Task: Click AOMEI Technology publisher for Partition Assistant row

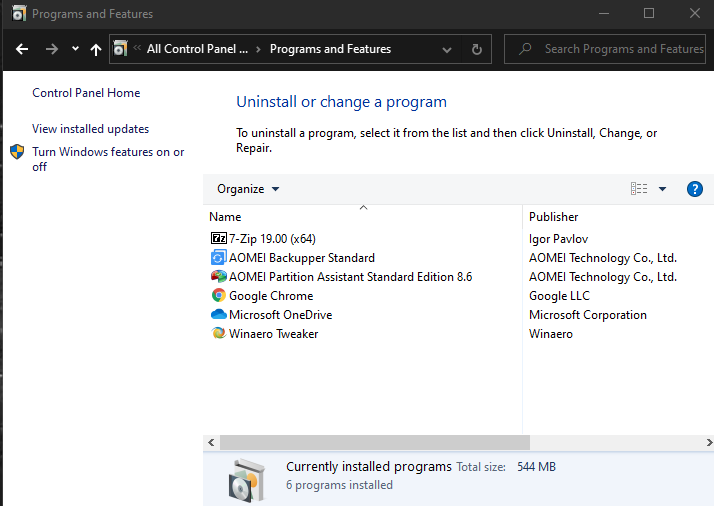Action: (603, 277)
